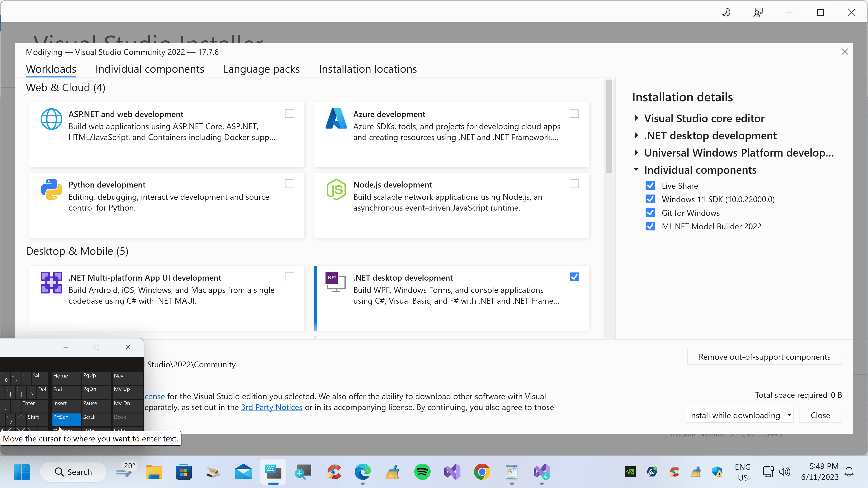Uncheck the .NET desktop development workload

coord(574,277)
